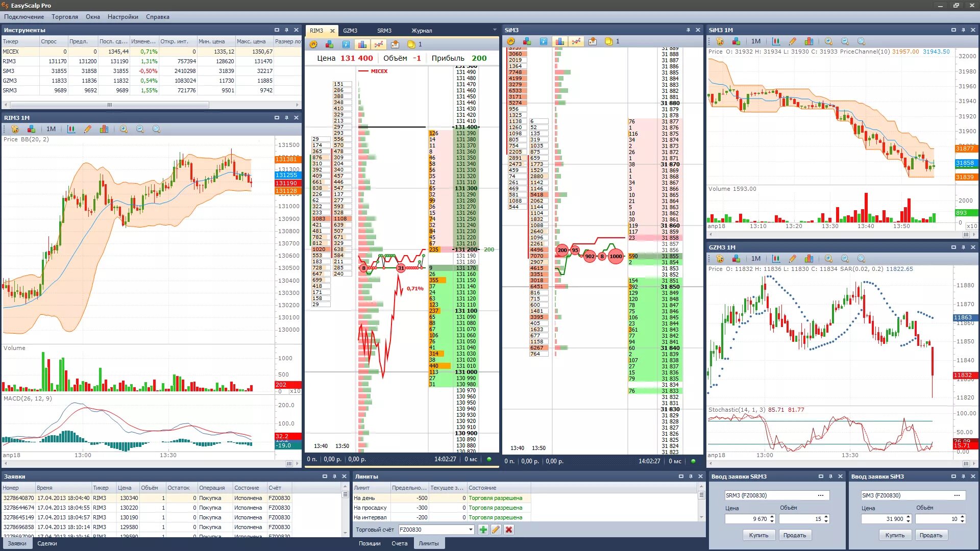980x551 pixels.
Task: Change 1M timeframe in SiM3 chart
Action: point(756,41)
